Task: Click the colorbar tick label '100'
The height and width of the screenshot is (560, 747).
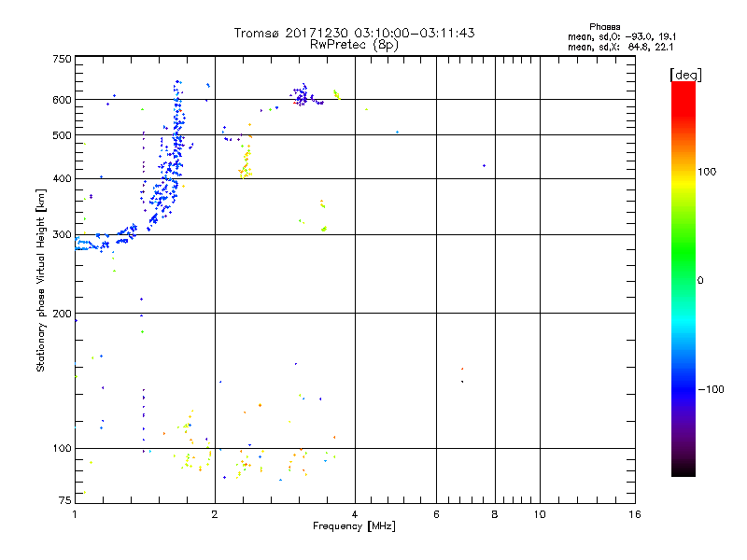Action: click(707, 172)
